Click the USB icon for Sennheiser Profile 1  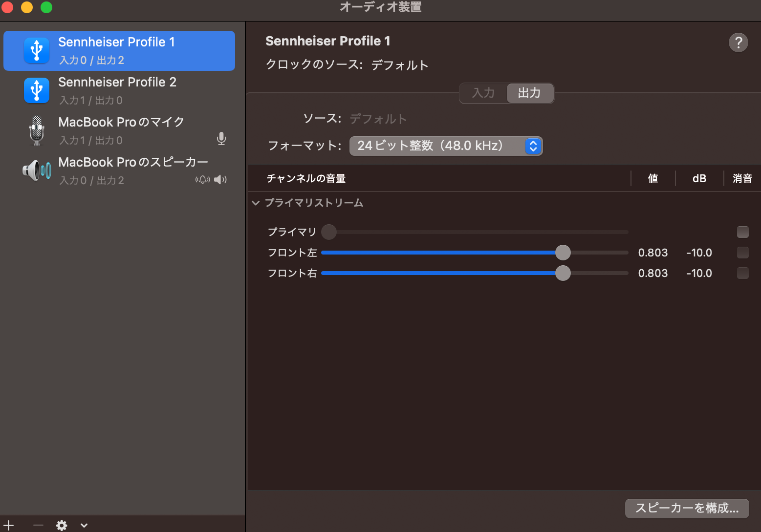[x=37, y=51]
